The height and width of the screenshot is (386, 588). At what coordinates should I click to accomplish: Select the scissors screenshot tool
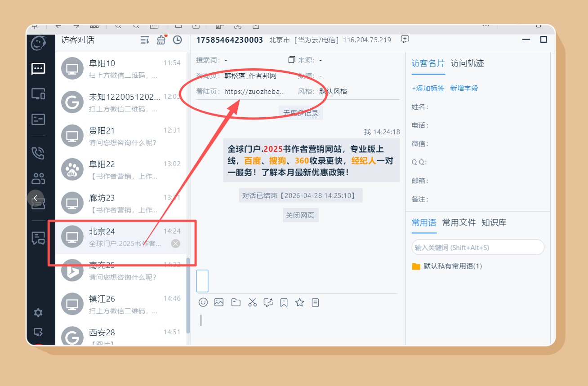252,302
